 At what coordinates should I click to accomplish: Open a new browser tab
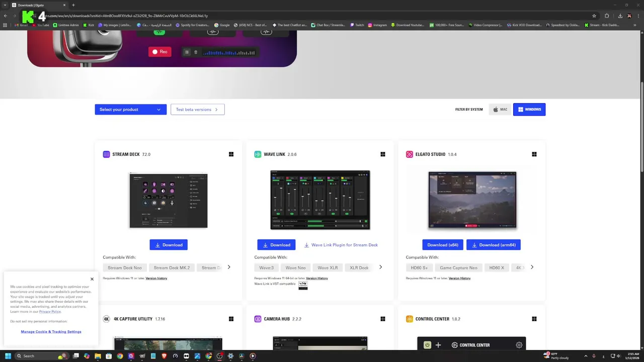(x=73, y=5)
